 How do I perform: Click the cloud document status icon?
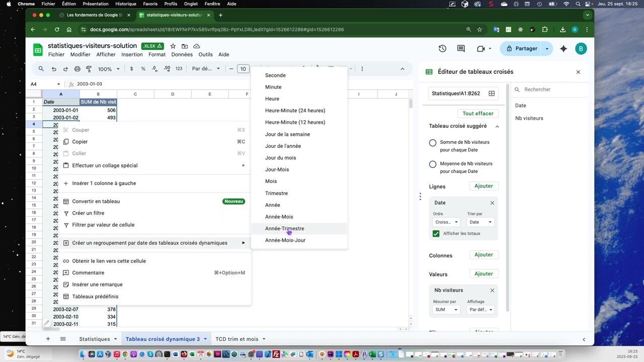pos(197,46)
